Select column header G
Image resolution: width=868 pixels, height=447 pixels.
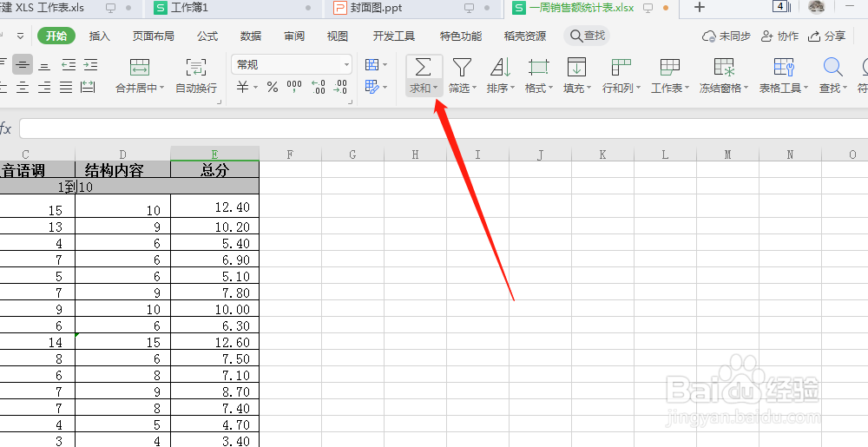352,154
